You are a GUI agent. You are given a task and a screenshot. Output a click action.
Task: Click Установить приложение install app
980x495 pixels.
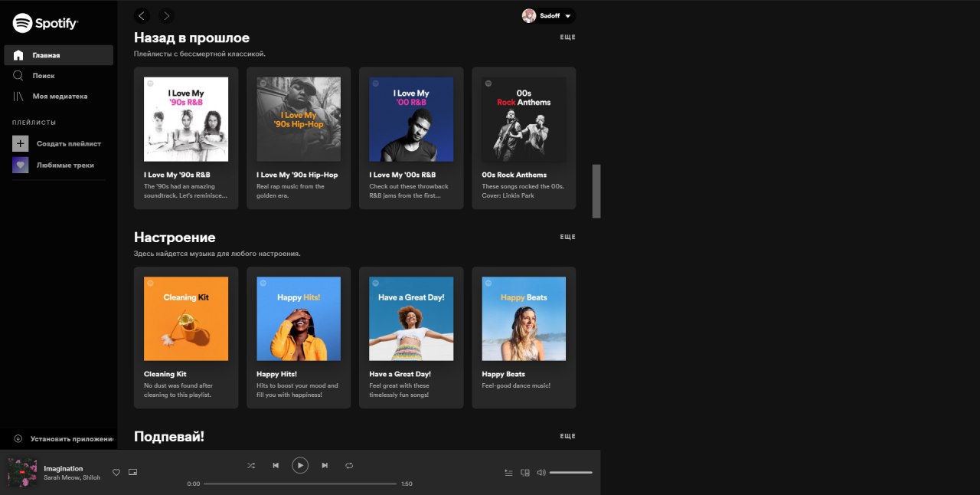[72, 439]
